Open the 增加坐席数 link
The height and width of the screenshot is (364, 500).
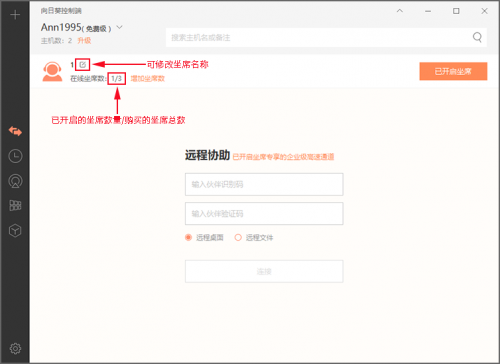click(x=148, y=79)
